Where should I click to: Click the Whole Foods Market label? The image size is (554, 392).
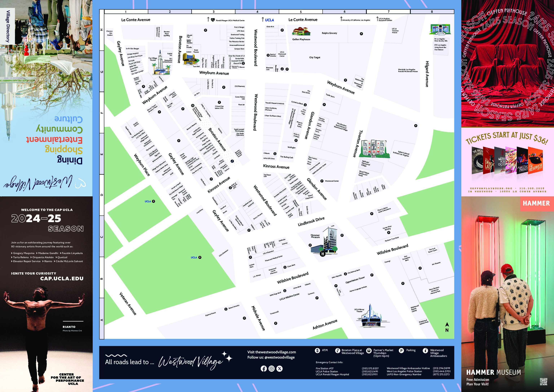coord(183,156)
